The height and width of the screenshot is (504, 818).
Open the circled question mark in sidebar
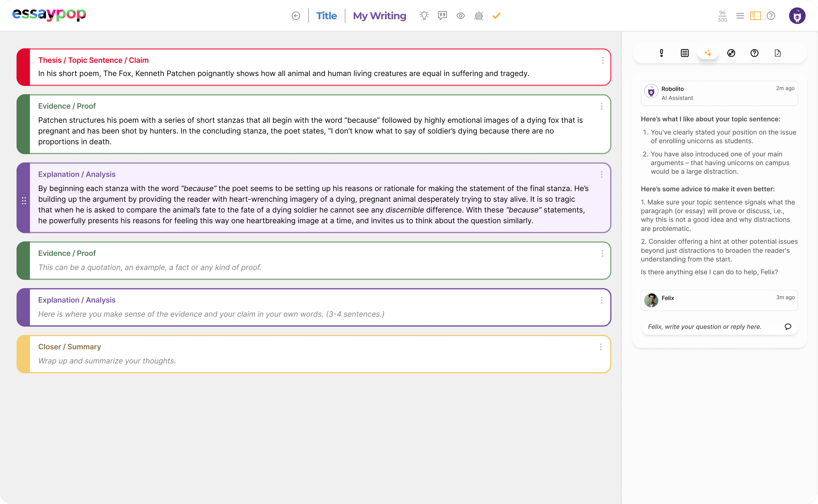[x=754, y=53]
